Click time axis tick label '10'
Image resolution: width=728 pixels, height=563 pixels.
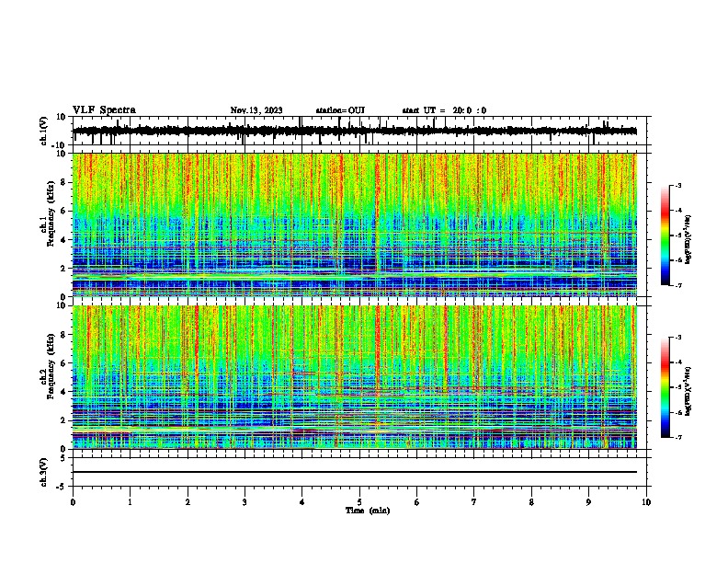(646, 502)
